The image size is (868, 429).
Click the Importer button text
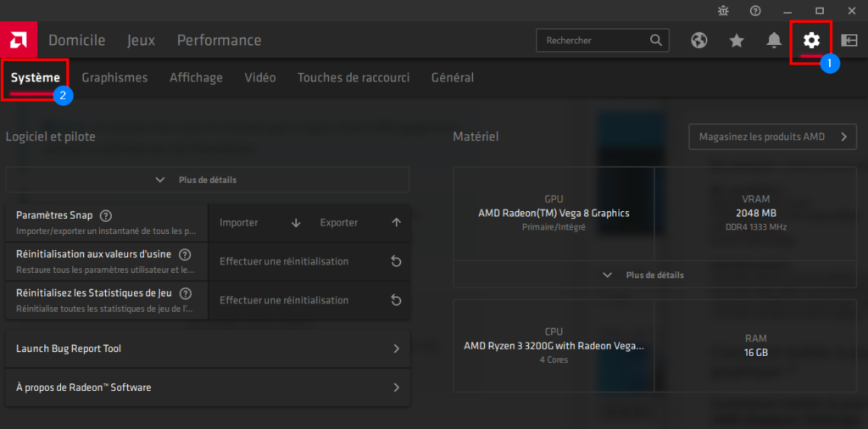[238, 223]
